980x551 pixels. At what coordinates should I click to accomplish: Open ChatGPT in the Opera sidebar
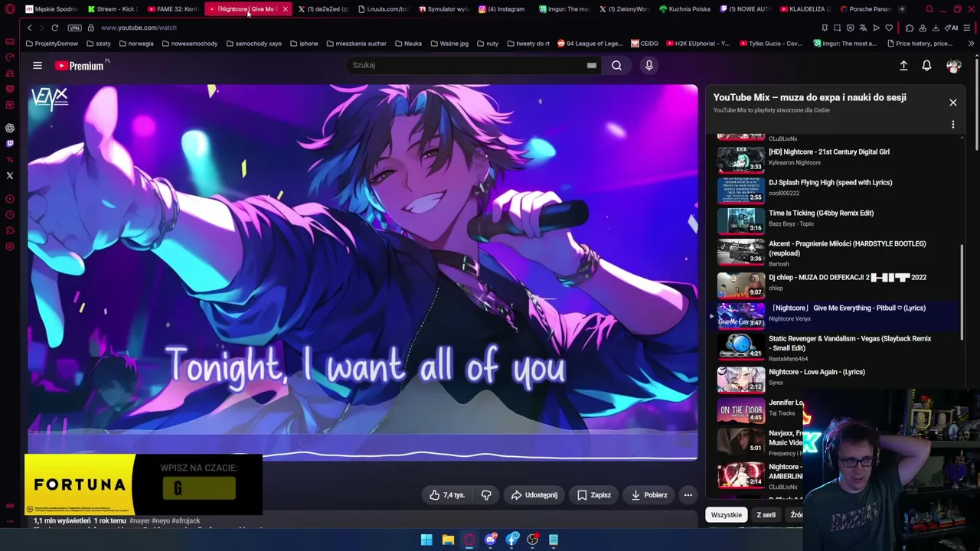(x=10, y=128)
